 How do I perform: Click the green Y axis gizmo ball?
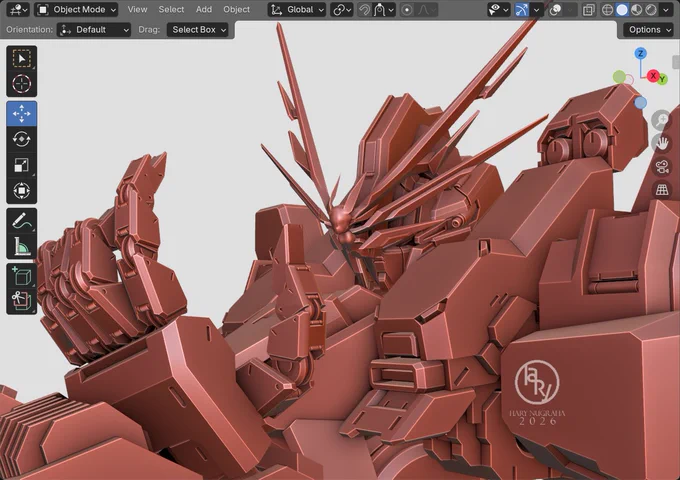(x=662, y=79)
